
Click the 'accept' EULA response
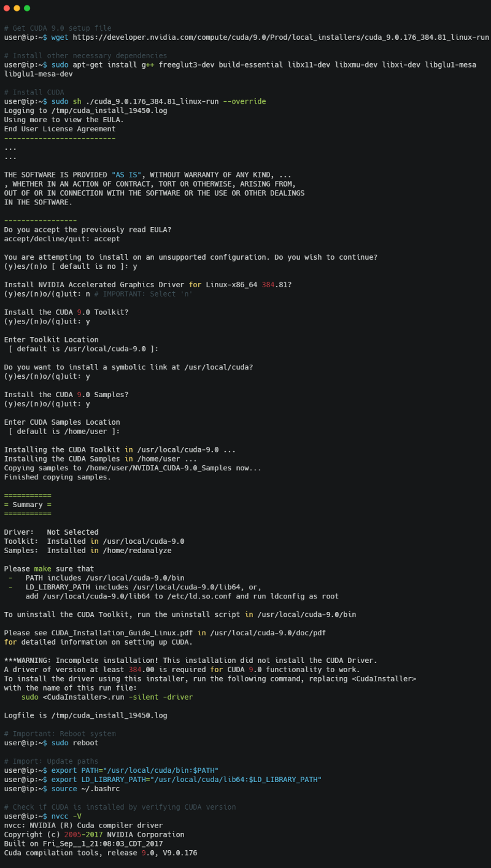coord(107,239)
